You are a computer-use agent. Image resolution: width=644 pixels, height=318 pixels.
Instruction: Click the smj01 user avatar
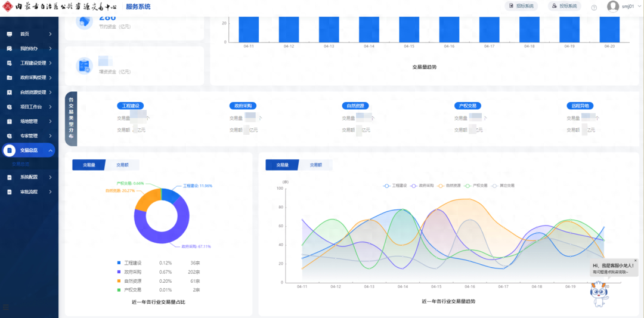pyautogui.click(x=612, y=7)
